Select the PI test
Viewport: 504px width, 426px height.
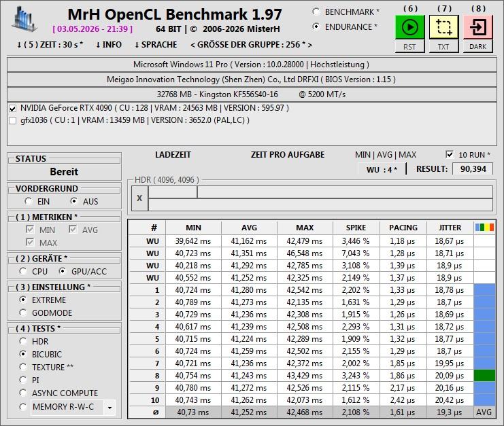[x=23, y=380]
